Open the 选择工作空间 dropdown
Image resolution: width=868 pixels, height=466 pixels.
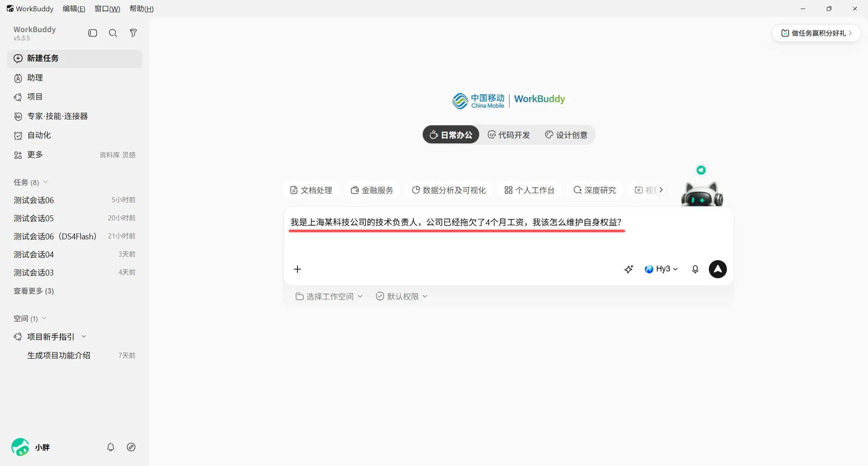329,296
